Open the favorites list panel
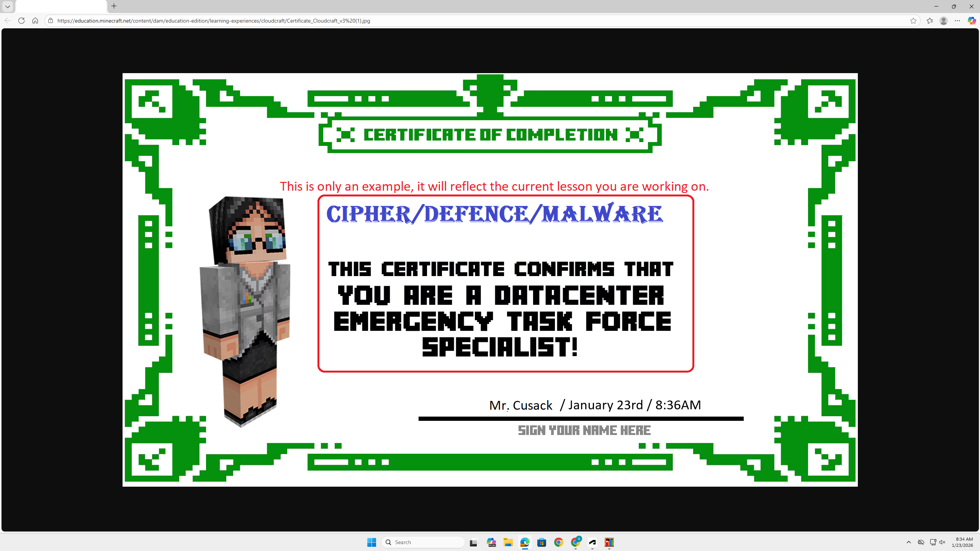 930,21
